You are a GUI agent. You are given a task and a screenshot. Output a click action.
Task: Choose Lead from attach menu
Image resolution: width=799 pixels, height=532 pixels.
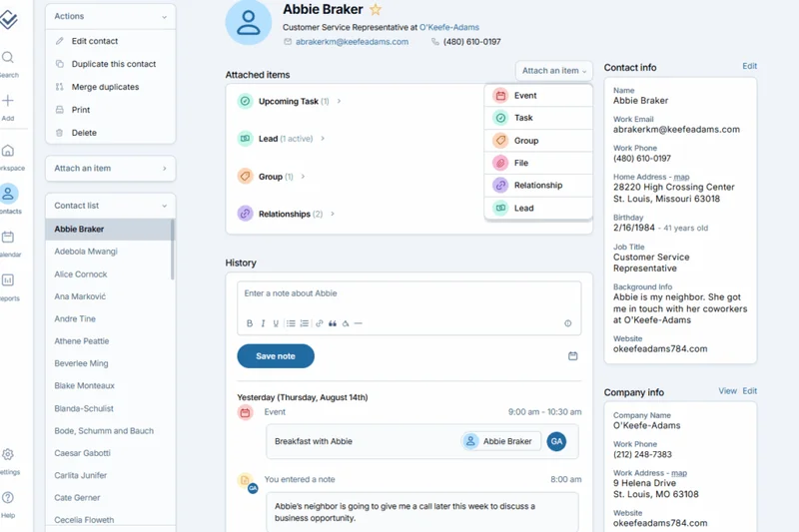click(x=538, y=208)
